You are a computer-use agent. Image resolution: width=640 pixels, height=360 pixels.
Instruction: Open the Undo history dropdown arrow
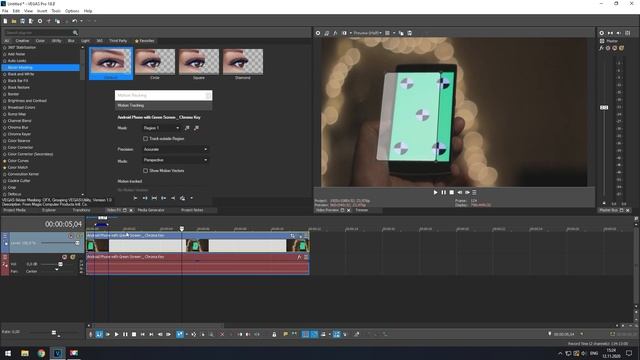coord(81,21)
